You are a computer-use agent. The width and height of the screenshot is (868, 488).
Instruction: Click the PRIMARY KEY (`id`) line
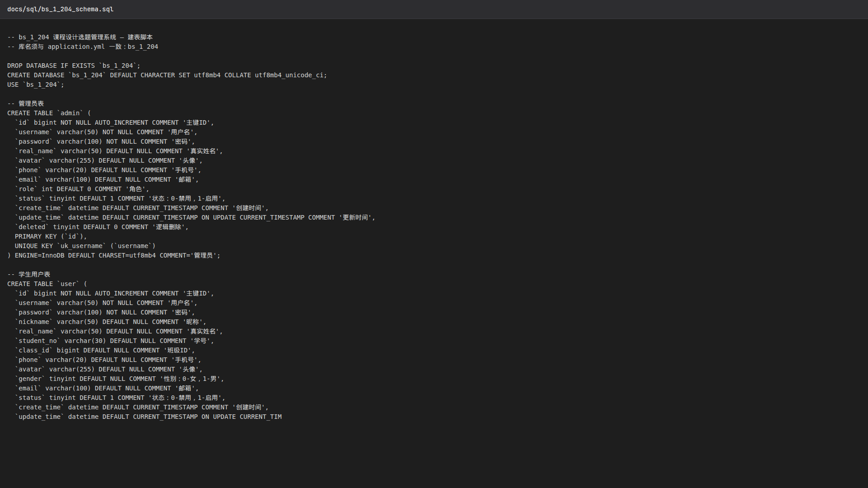click(x=51, y=236)
